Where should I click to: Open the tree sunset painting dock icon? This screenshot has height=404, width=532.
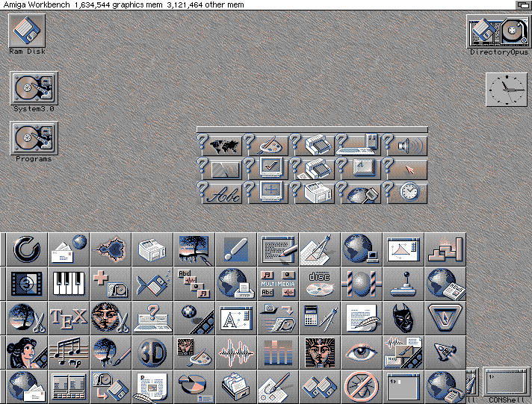pos(194,249)
